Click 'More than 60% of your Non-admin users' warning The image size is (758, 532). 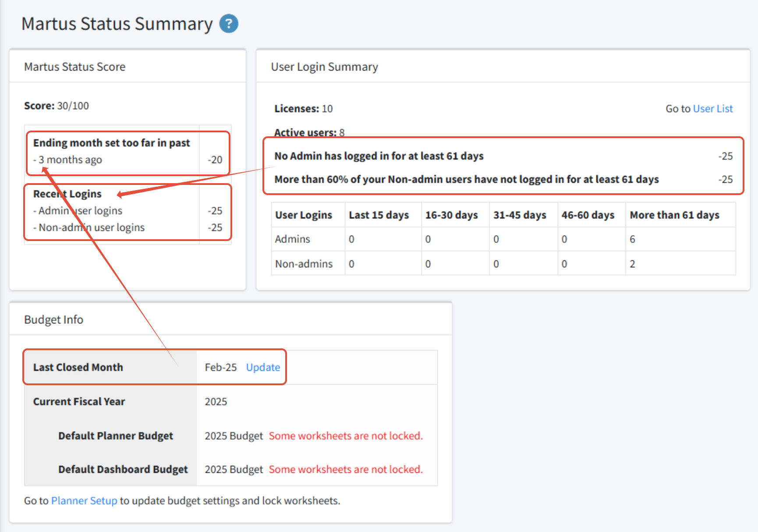coord(467,179)
